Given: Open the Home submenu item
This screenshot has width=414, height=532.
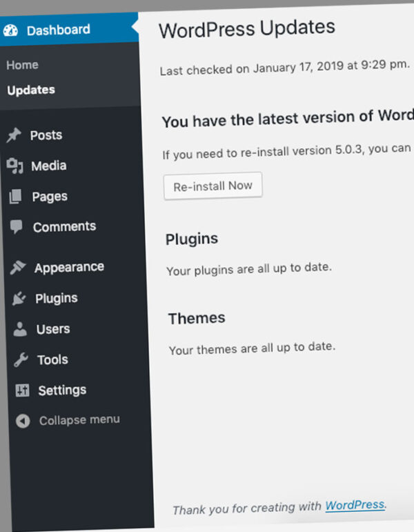Looking at the screenshot, I should click(22, 65).
